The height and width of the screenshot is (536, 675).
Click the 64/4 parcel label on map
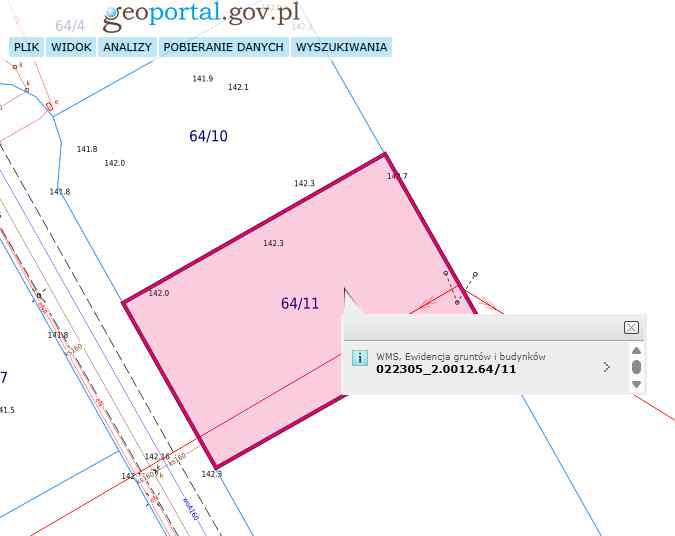[x=70, y=25]
